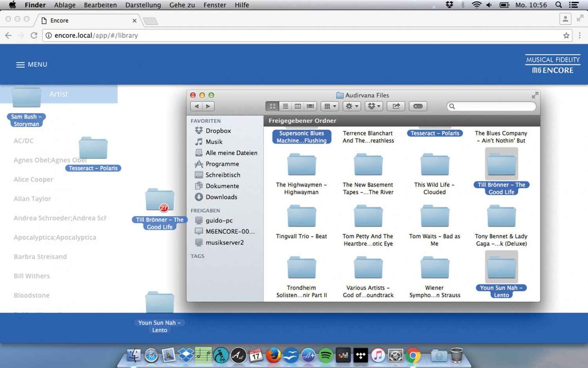Viewport: 588px width, 368px height.
Task: Click the Finder share button
Action: point(396,106)
